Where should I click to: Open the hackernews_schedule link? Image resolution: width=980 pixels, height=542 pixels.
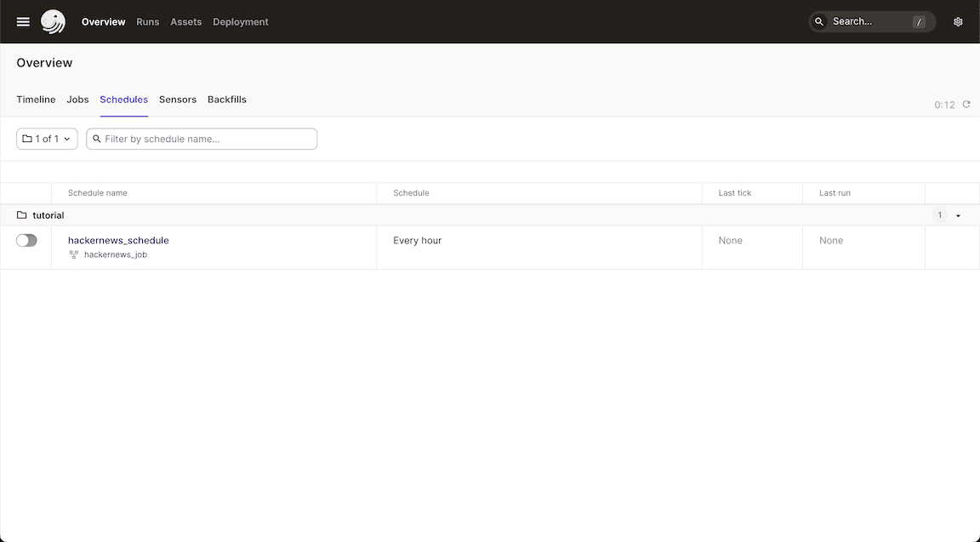click(x=118, y=240)
